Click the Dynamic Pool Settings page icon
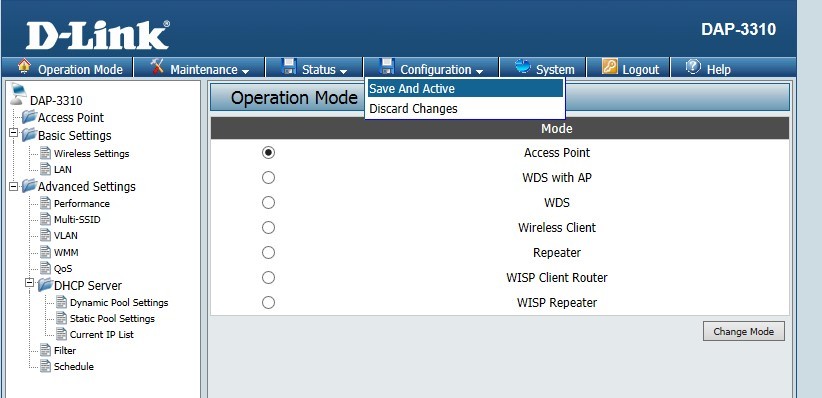The width and height of the screenshot is (822, 398). [x=62, y=302]
